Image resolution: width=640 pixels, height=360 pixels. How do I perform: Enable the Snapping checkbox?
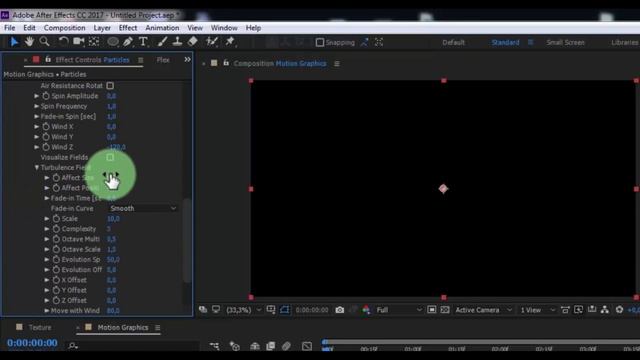click(x=320, y=42)
